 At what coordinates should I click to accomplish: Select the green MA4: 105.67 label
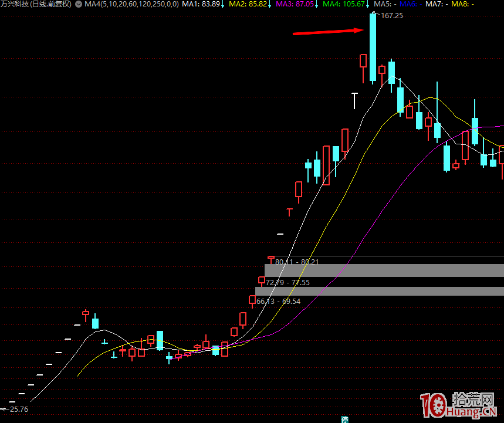(x=344, y=4)
